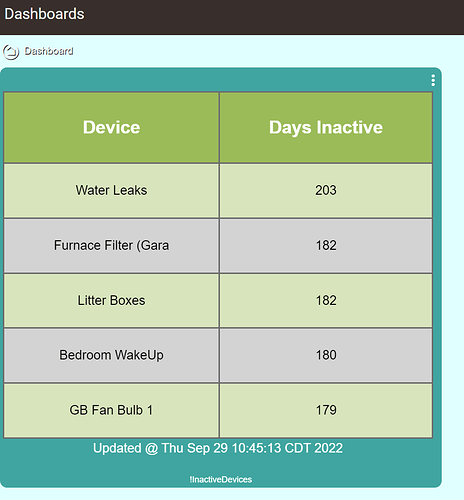Select the GB Fan Bulb 1 cell
Viewport: 464px width, 500px height.
(x=111, y=410)
